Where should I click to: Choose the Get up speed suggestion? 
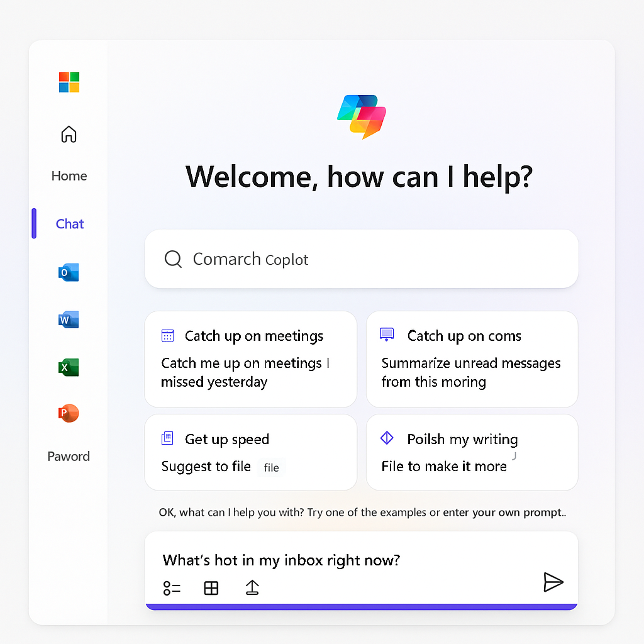coord(250,452)
